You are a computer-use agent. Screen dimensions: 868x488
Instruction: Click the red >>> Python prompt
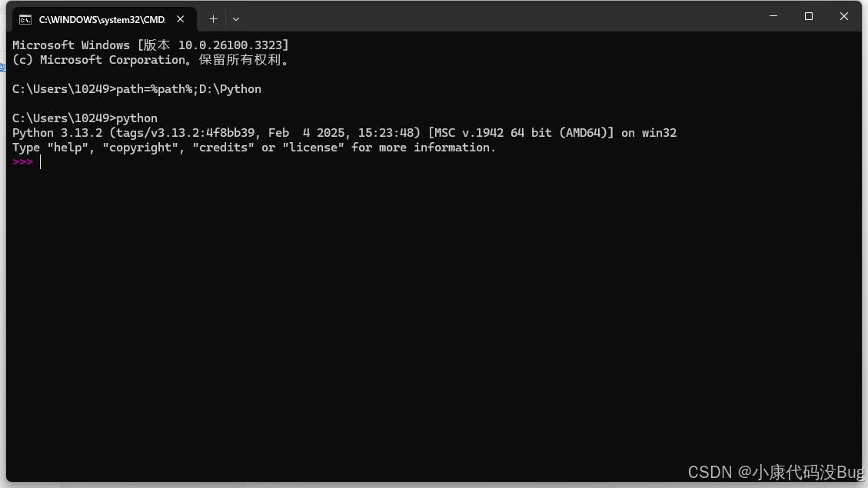point(22,161)
